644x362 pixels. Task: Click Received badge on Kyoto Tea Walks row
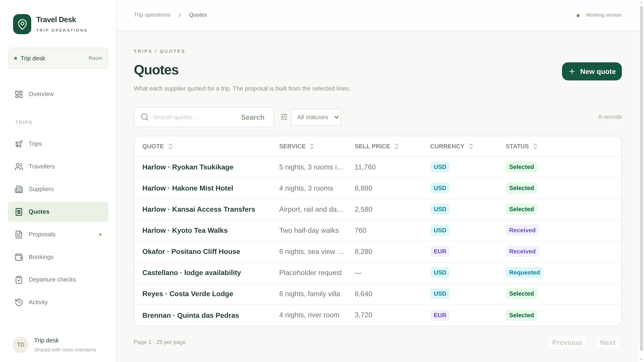522,230
